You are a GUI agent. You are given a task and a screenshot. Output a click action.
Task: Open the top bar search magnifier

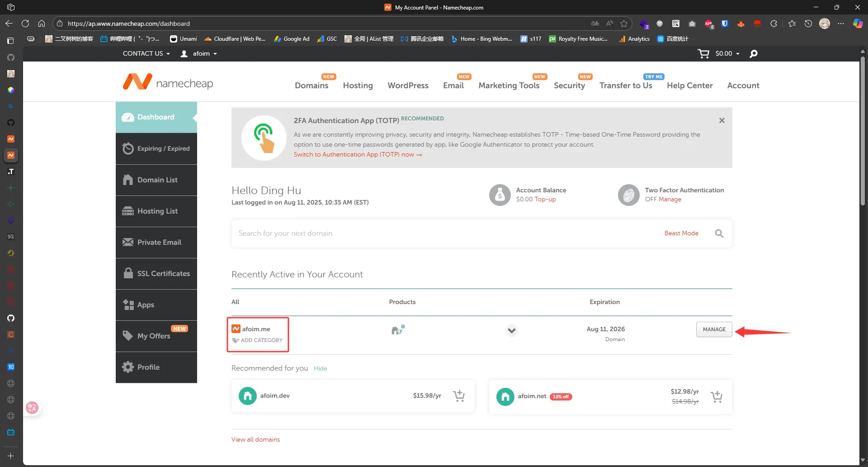754,54
